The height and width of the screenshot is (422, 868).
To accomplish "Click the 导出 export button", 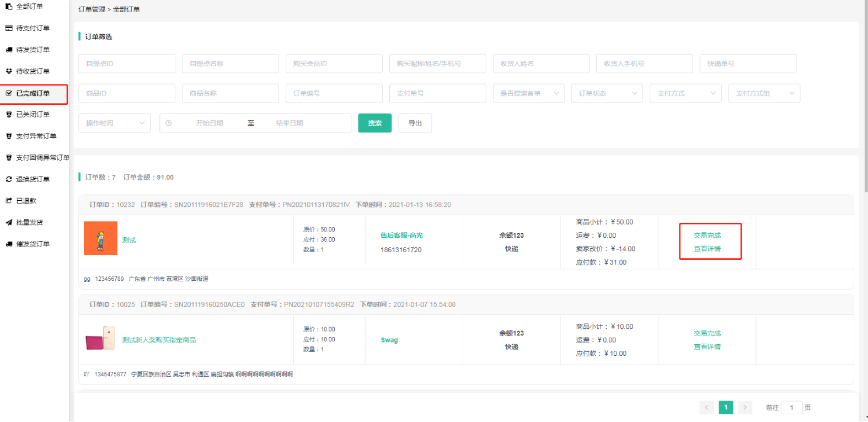I will [x=415, y=123].
